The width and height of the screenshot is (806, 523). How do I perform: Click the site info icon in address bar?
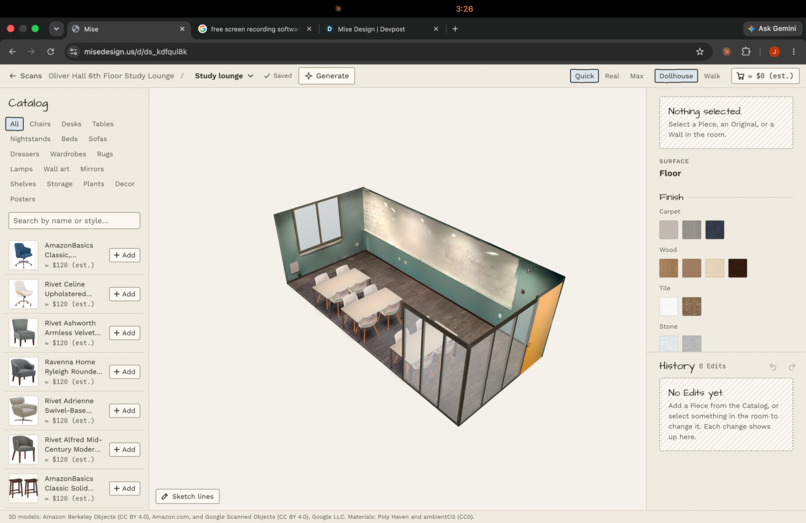click(74, 51)
